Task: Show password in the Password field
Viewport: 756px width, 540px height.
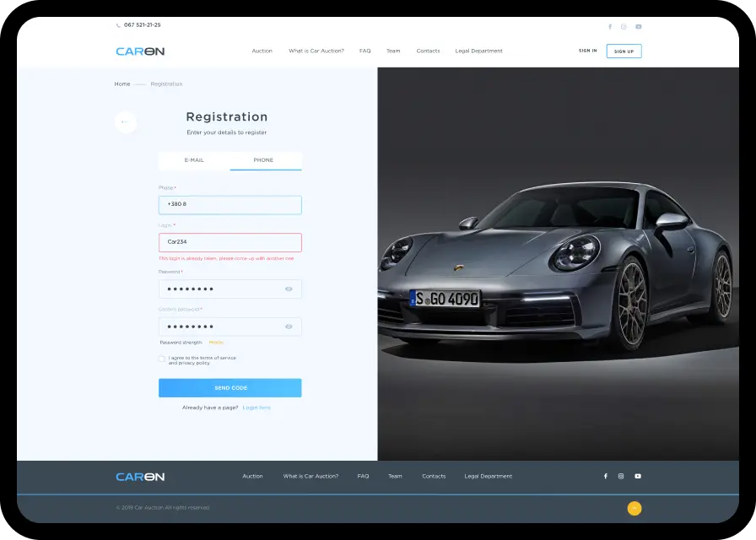Action: click(289, 289)
